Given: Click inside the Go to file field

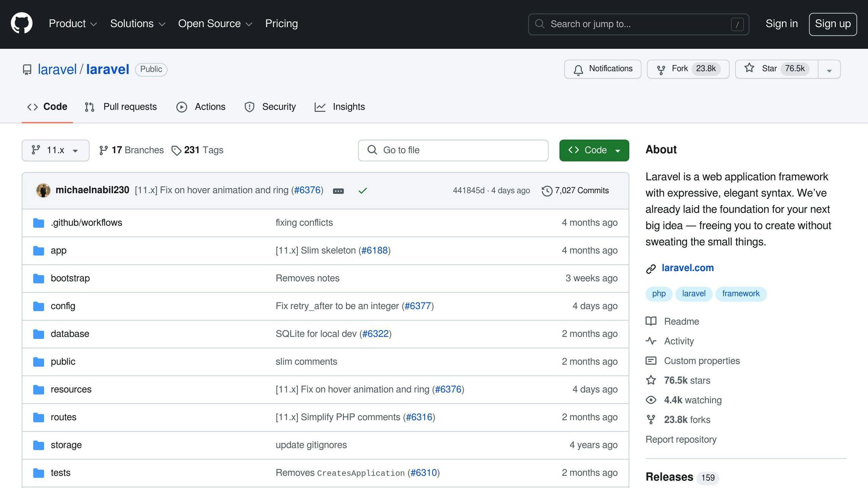Looking at the screenshot, I should click(x=453, y=150).
